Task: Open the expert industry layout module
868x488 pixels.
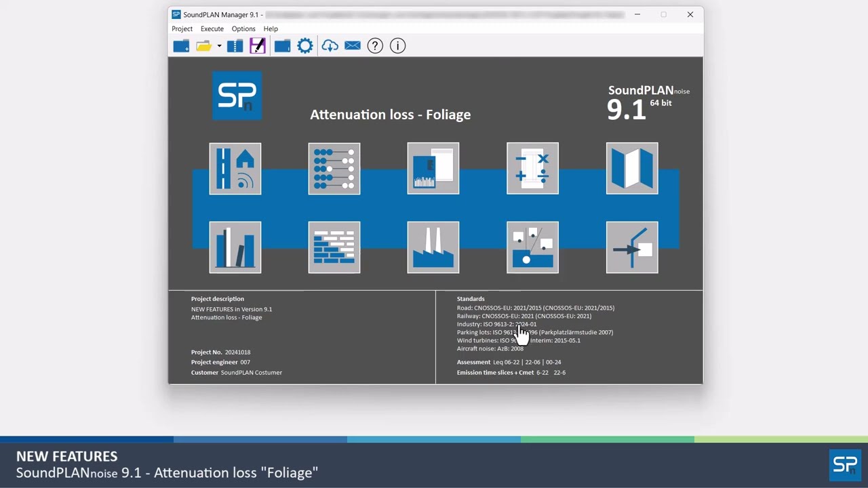Action: click(533, 247)
